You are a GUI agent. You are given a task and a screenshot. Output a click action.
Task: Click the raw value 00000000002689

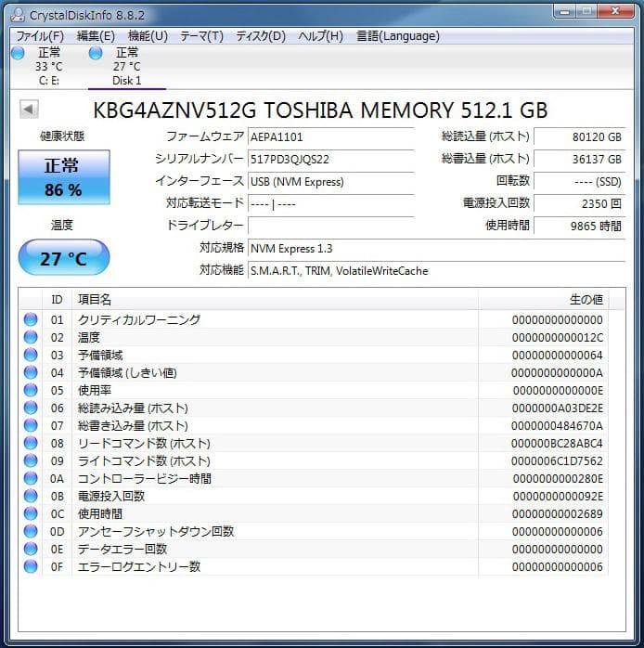[x=558, y=514]
